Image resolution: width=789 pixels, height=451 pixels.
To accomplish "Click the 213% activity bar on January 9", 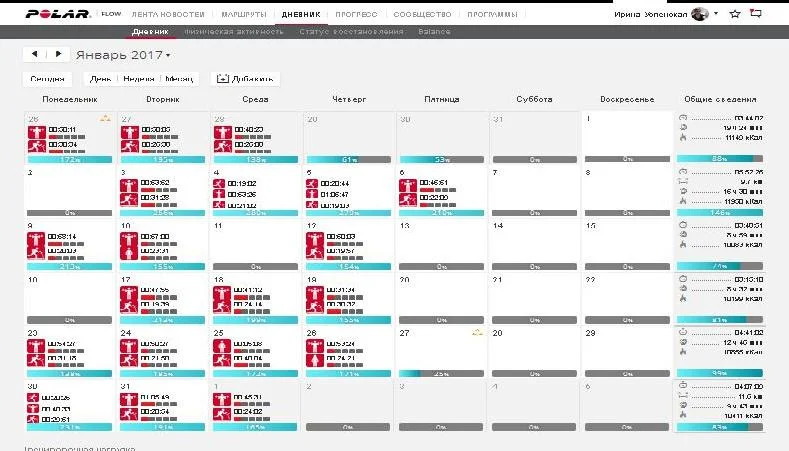I will [x=69, y=266].
